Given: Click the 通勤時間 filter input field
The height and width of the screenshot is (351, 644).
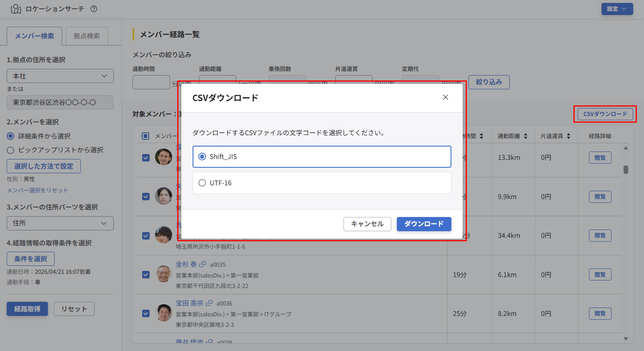Looking at the screenshot, I should point(151,82).
